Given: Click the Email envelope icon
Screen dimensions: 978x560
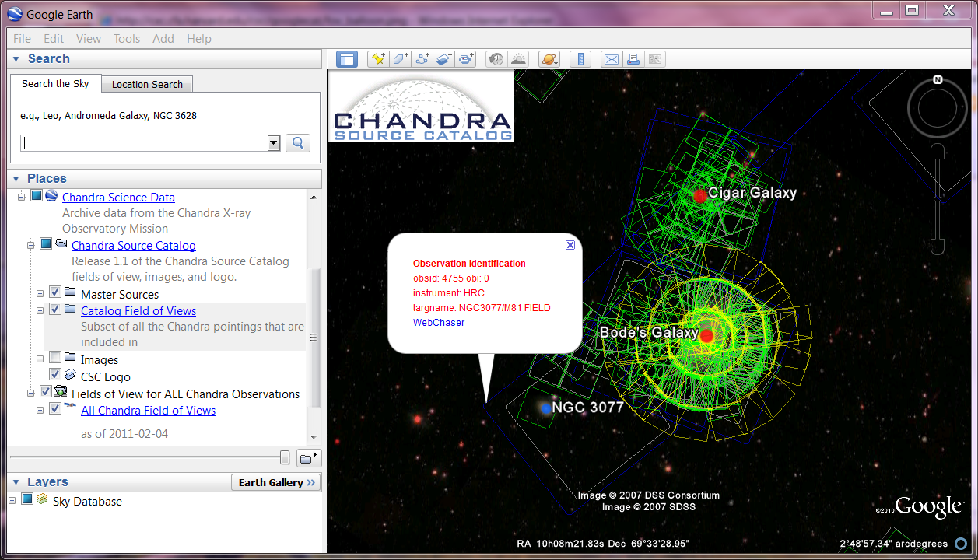Looking at the screenshot, I should (612, 59).
